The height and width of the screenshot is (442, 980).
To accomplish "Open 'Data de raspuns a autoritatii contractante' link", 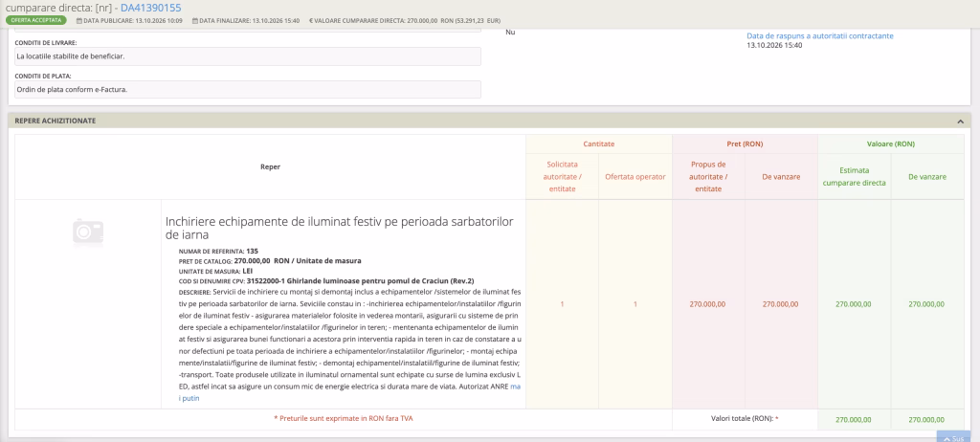I will (x=820, y=35).
